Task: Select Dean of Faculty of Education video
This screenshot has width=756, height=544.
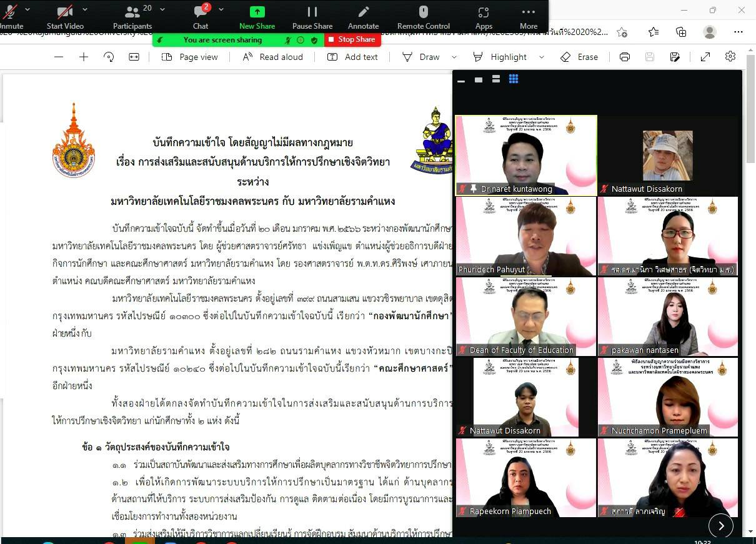Action: point(526,317)
